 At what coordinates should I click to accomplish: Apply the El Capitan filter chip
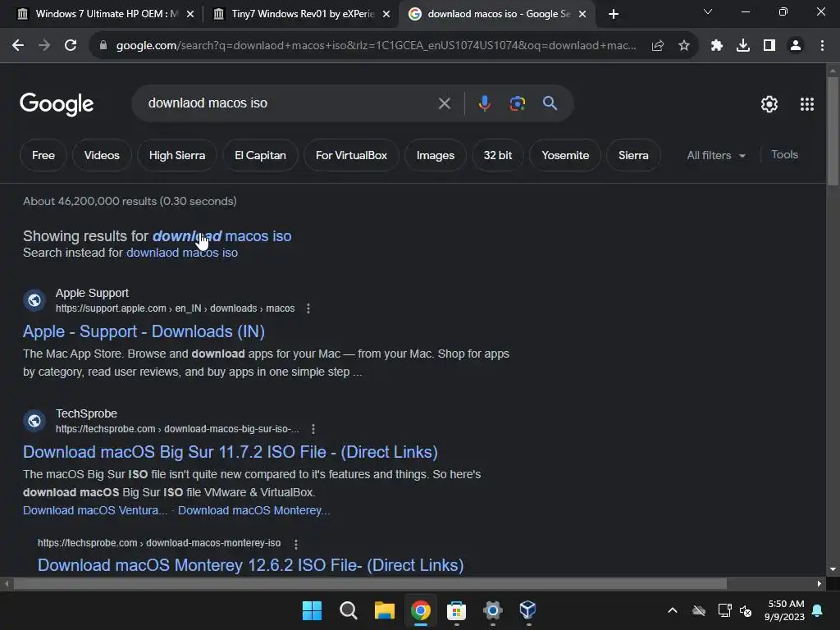click(x=260, y=155)
